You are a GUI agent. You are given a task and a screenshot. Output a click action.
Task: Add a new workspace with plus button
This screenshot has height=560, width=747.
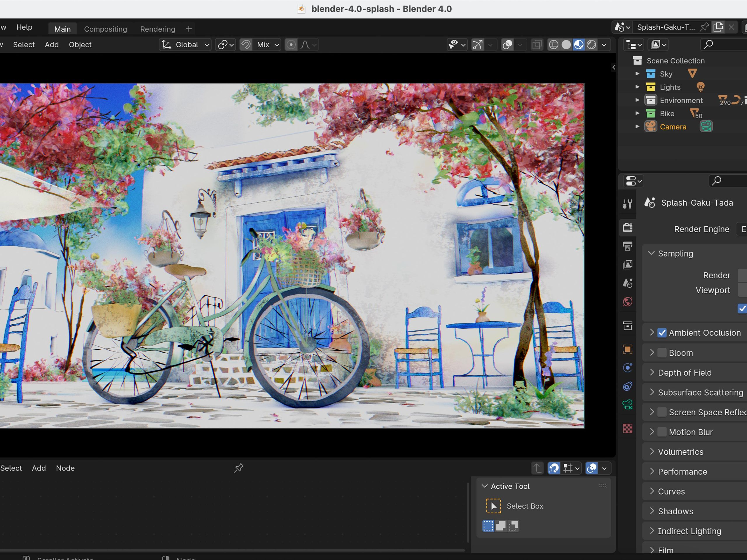189,29
